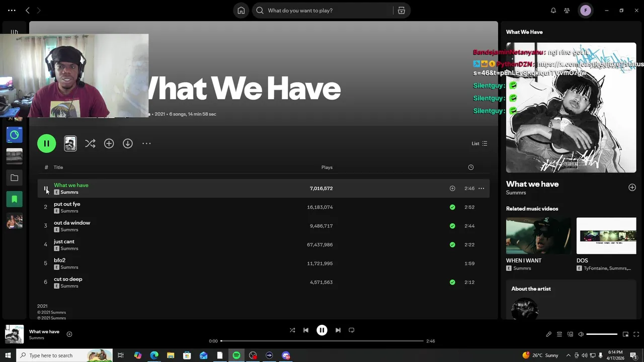The width and height of the screenshot is (644, 362).
Task: Adjust the volume slider
Action: click(x=602, y=334)
